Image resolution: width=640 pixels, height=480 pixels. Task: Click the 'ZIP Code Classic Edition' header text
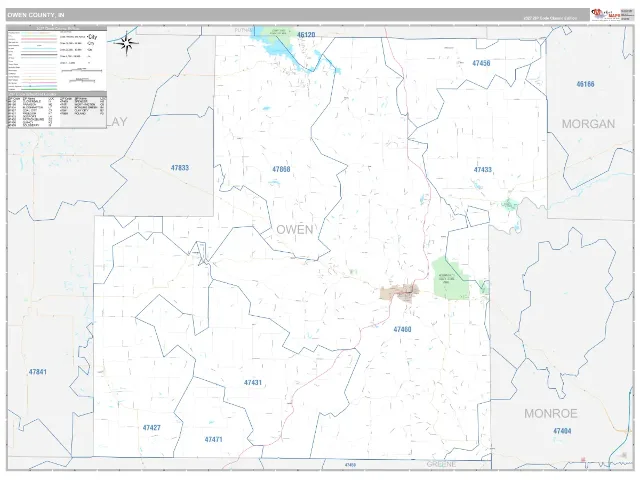[x=551, y=18]
